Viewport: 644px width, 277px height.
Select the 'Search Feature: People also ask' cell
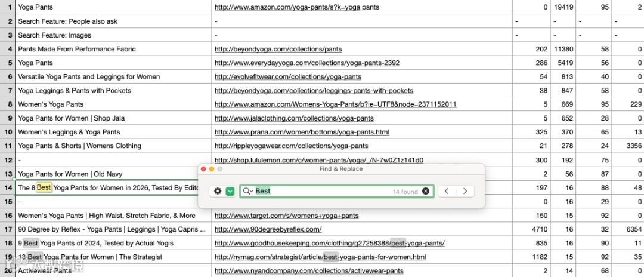pos(113,21)
